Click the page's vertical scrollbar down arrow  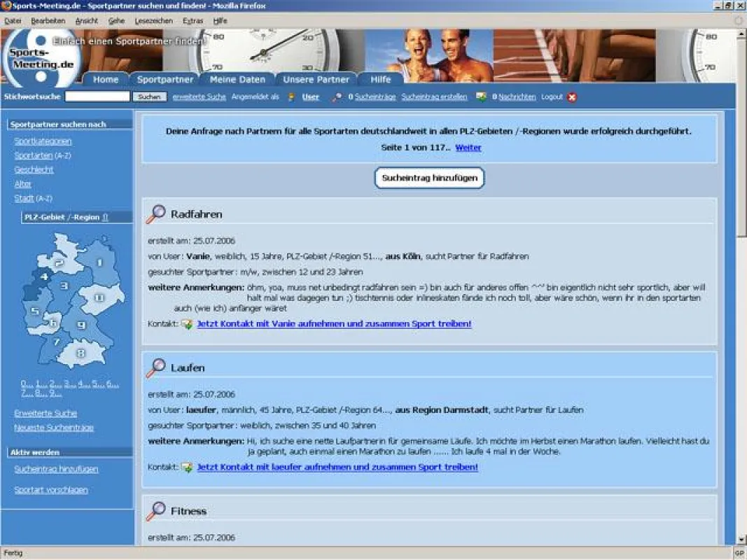[741, 540]
